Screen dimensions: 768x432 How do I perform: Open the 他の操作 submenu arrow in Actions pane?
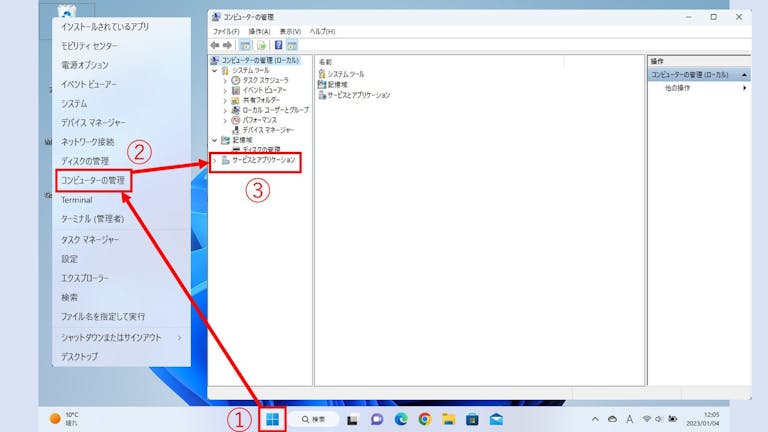[744, 88]
